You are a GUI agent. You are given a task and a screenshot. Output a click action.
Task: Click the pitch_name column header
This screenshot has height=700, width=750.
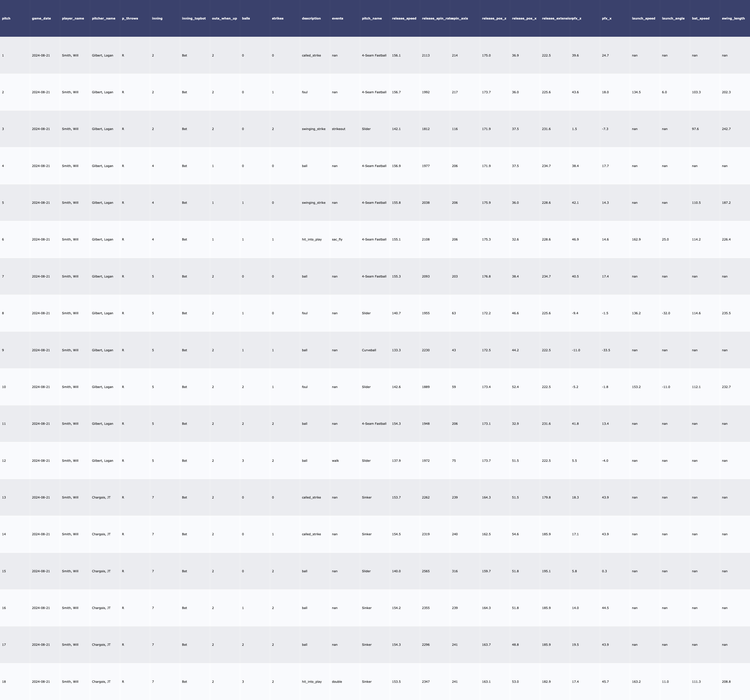(371, 18)
